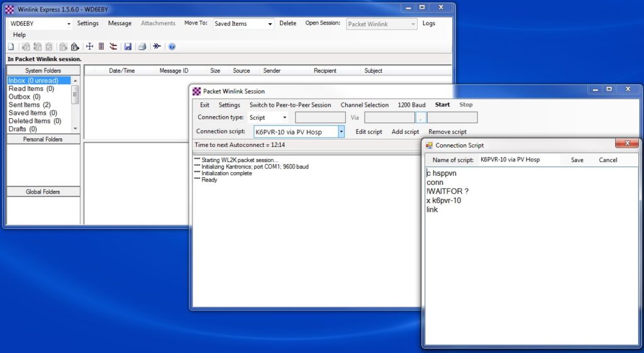Click Add script

(x=406, y=132)
